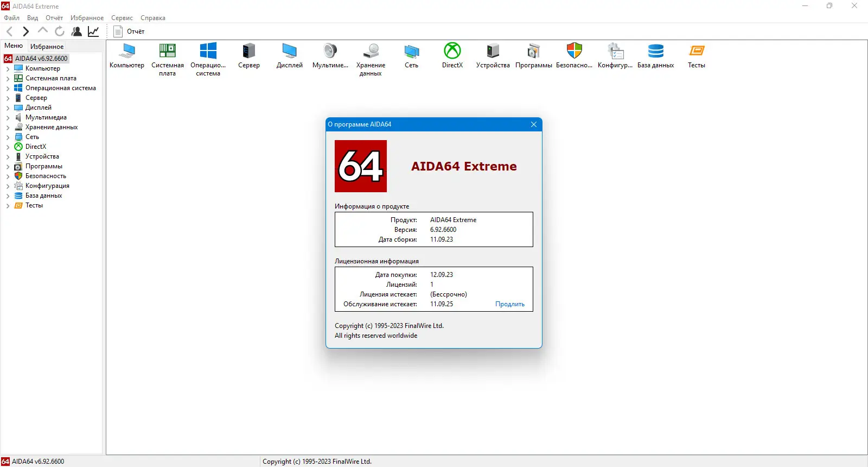Refresh the view with the toolbar icon
868x467 pixels.
pos(60,31)
